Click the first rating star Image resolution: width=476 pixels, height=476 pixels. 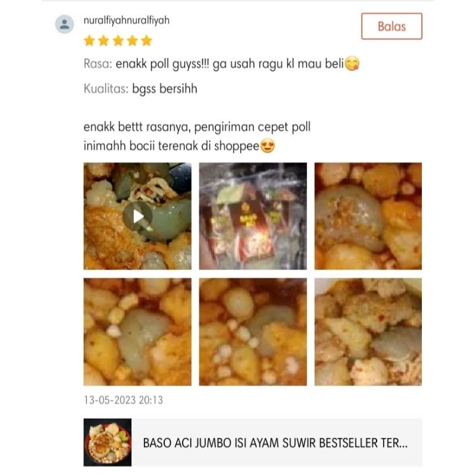pos(89,40)
